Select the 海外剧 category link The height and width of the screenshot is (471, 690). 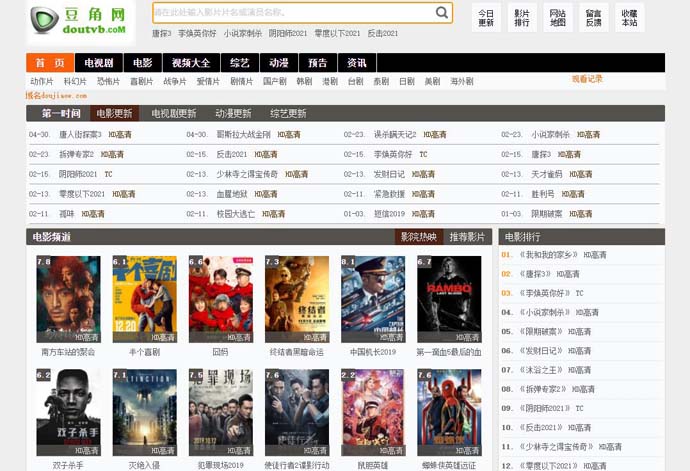462,81
